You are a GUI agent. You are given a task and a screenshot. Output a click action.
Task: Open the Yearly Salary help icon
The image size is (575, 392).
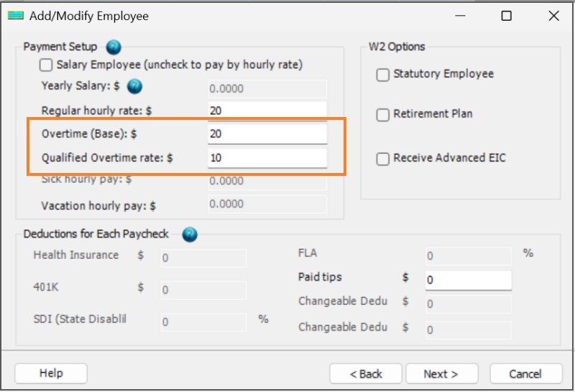tap(134, 86)
